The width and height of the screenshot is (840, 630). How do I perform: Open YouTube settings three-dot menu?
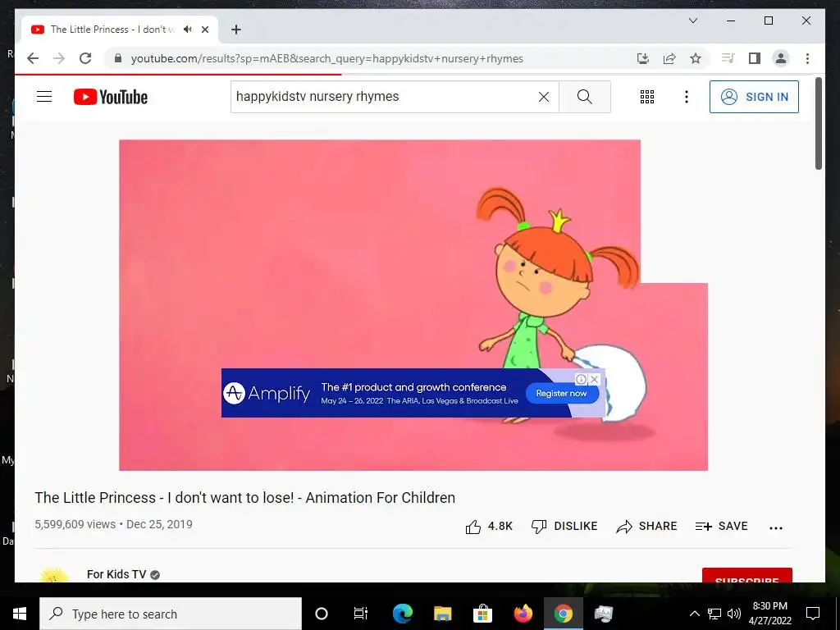686,97
